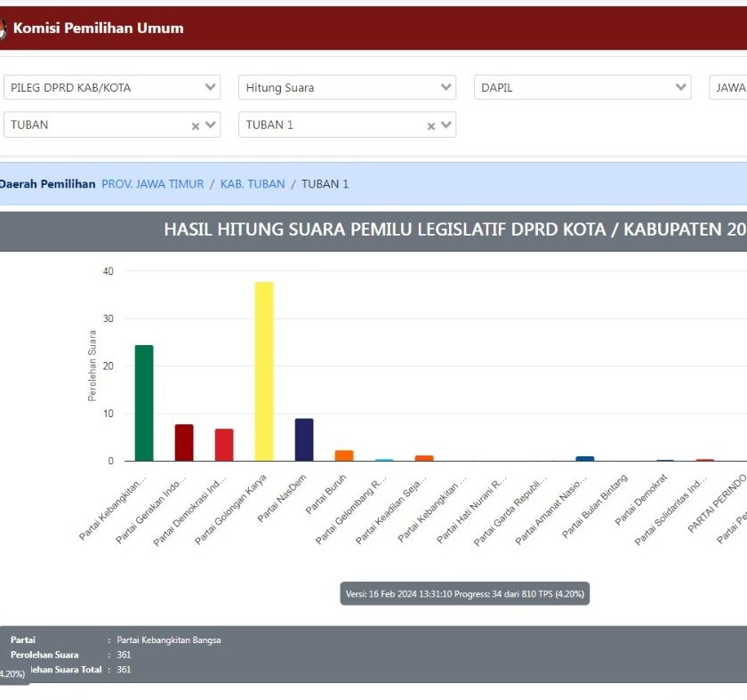Select the green Partai Kebangkitan bar

(x=144, y=403)
